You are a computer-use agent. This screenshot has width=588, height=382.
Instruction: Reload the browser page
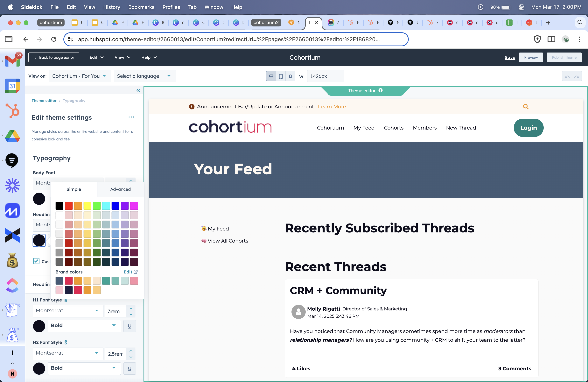point(54,39)
